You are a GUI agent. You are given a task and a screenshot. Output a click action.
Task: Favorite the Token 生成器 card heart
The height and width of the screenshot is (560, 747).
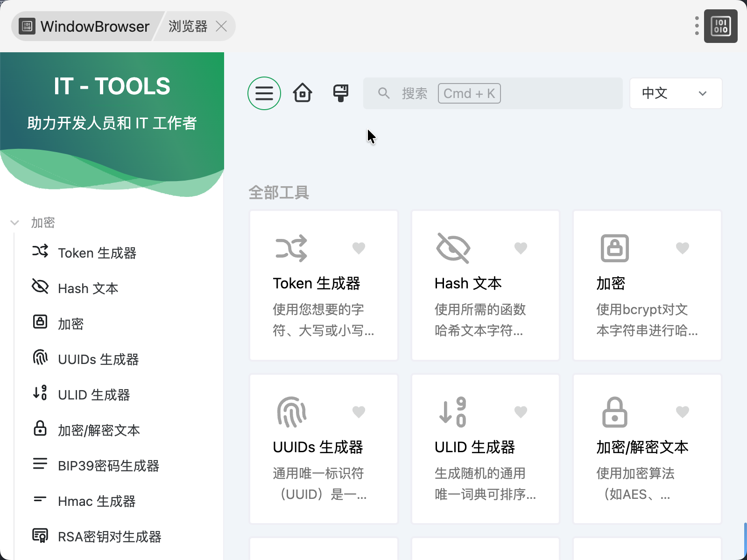[359, 248]
